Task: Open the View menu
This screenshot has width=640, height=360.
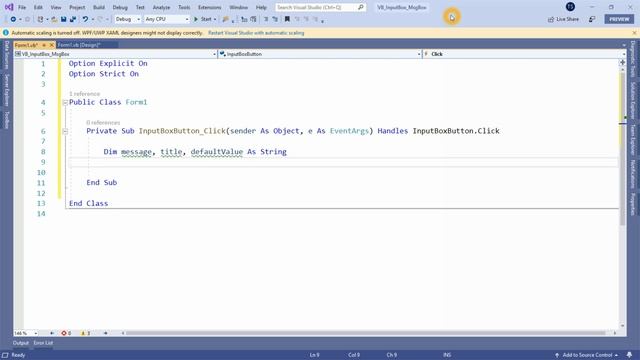Action: 56,7
